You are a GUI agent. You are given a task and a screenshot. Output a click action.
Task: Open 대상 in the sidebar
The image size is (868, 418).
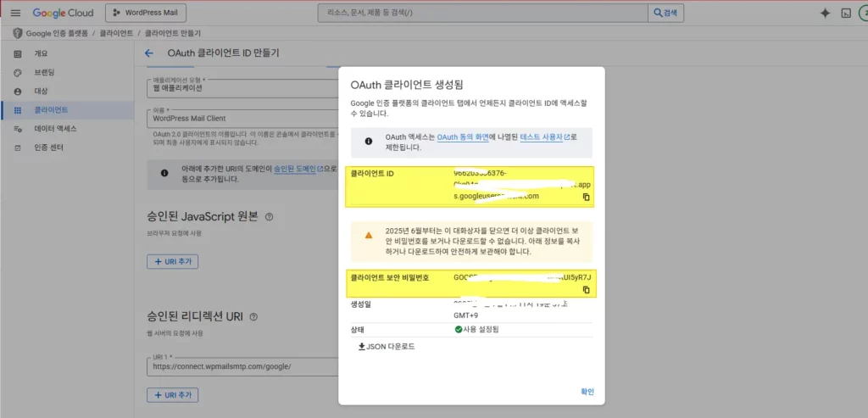(41, 91)
